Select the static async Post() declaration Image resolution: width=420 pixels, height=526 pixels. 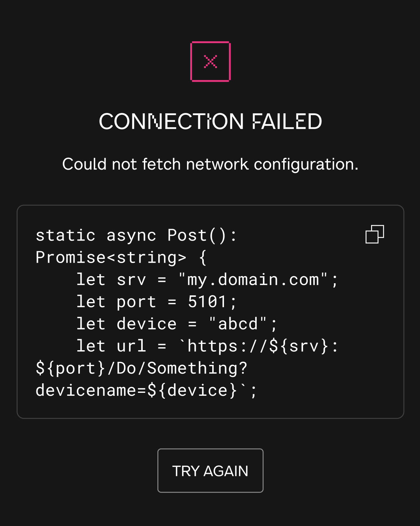(136, 235)
